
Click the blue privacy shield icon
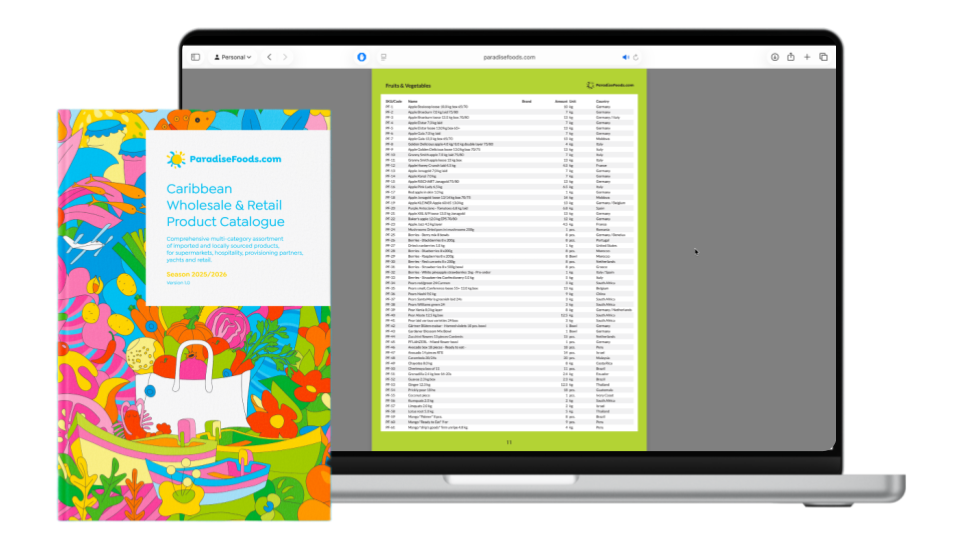coord(362,57)
